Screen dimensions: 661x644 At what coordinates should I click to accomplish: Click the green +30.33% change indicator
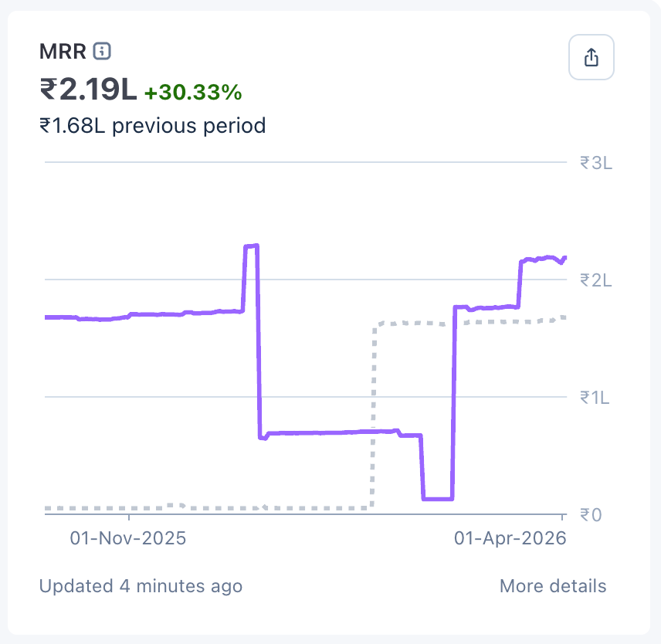(193, 93)
